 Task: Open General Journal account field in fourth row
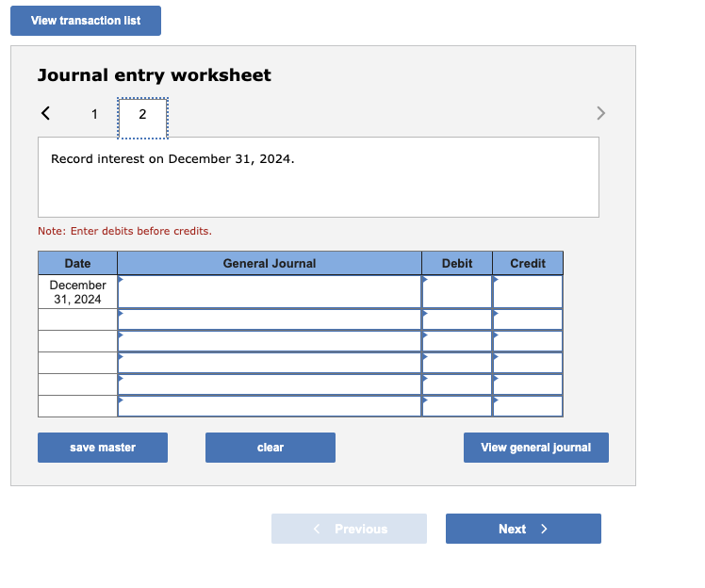[x=270, y=363]
